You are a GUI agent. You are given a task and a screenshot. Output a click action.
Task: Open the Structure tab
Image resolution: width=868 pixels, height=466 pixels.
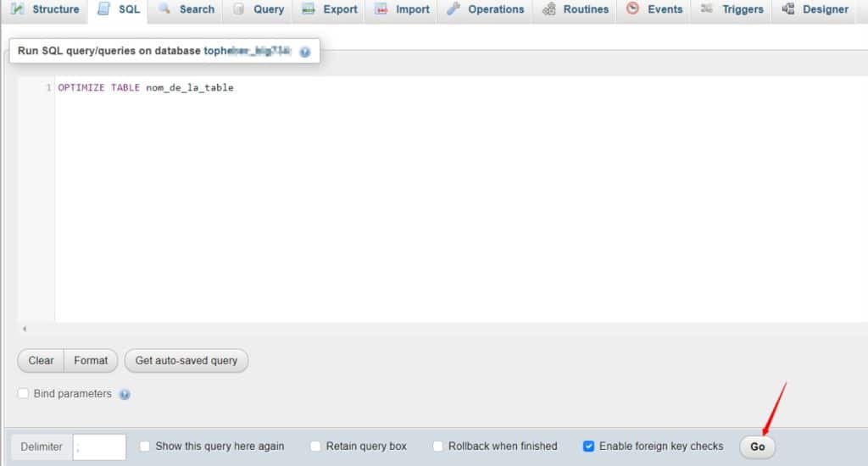[45, 9]
